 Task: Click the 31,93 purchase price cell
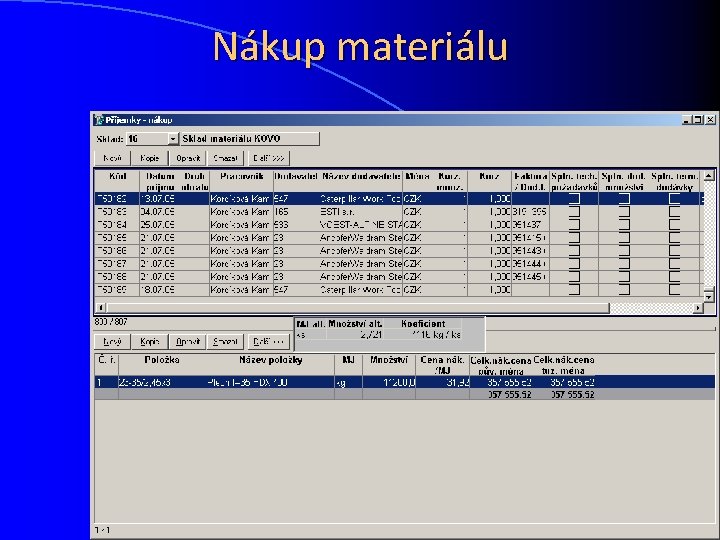click(443, 382)
